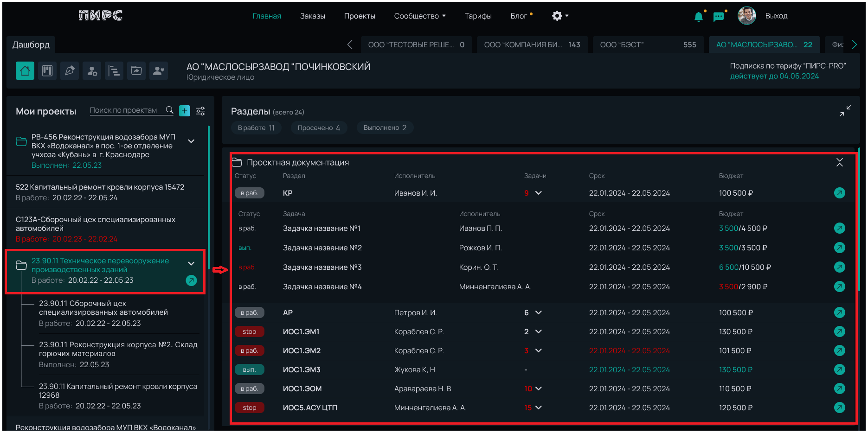This screenshot has height=433, width=868.
Task: Switch to the Gantt chart view icon
Action: (114, 71)
